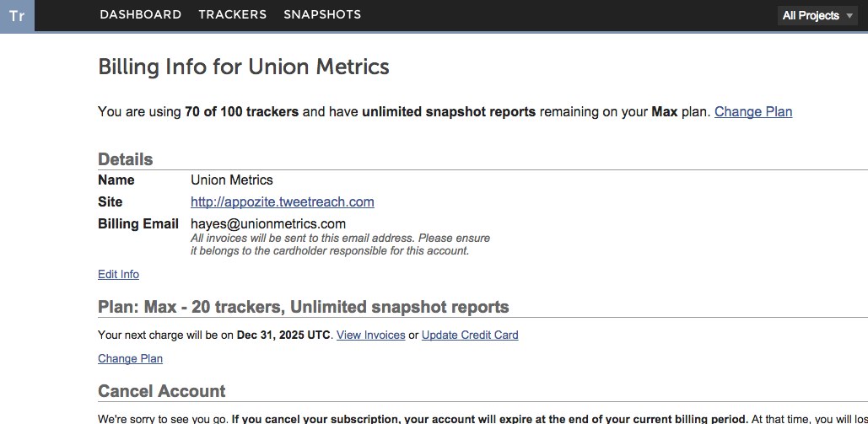Click the 'Union Metrics' name value

coord(232,180)
